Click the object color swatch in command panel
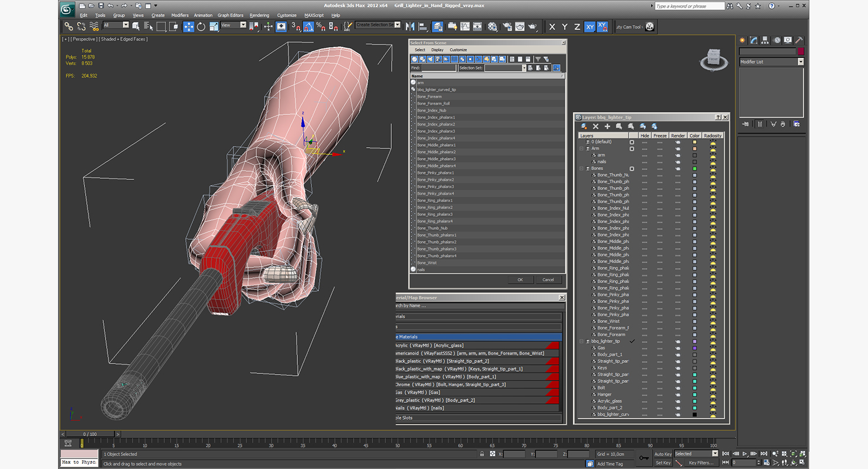 click(x=801, y=52)
